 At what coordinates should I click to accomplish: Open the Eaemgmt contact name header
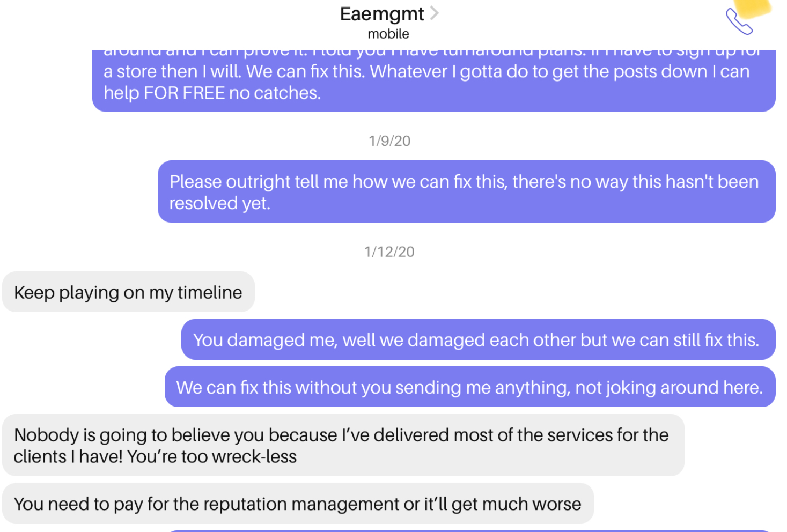click(x=382, y=14)
